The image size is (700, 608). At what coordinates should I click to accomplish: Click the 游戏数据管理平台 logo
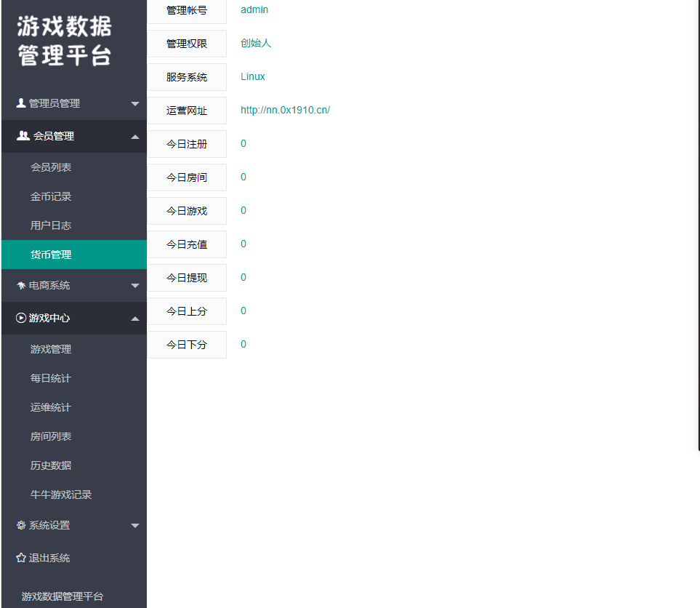pyautogui.click(x=63, y=40)
